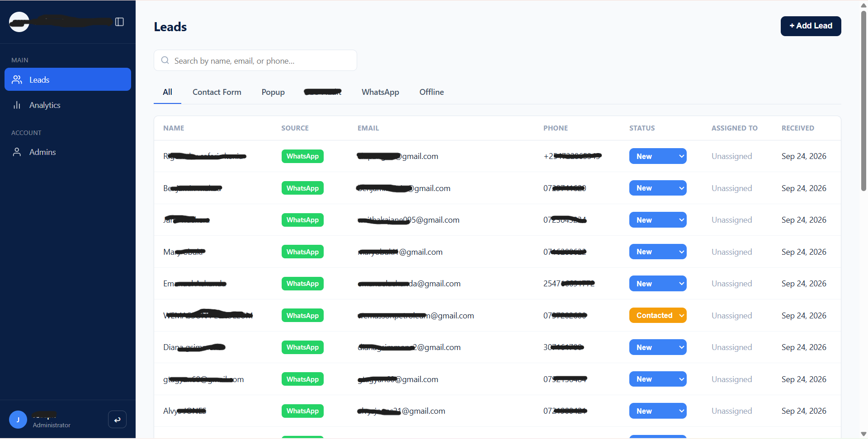Switch to the Offline tab
Image resolution: width=868 pixels, height=439 pixels.
coord(432,92)
